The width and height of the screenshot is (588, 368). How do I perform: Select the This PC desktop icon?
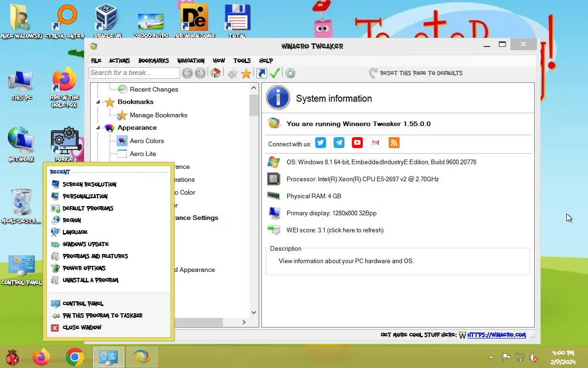coord(21,86)
